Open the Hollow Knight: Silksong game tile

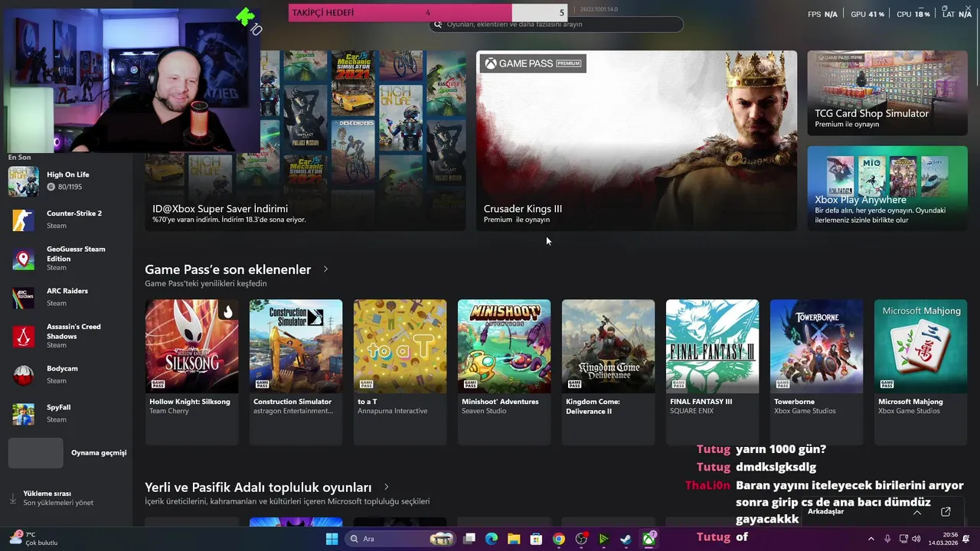(191, 372)
